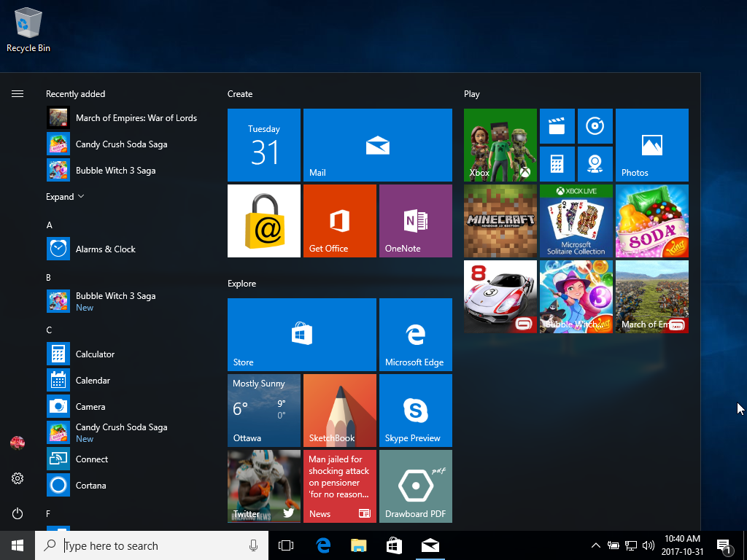Open File Explorer from the taskbar
The width and height of the screenshot is (747, 560).
click(358, 545)
